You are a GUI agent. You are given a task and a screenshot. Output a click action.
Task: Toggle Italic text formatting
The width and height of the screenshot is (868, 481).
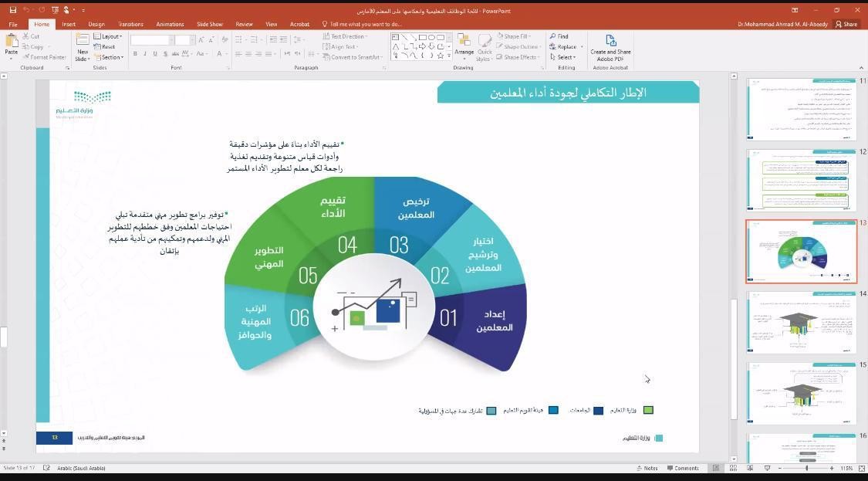coord(145,54)
